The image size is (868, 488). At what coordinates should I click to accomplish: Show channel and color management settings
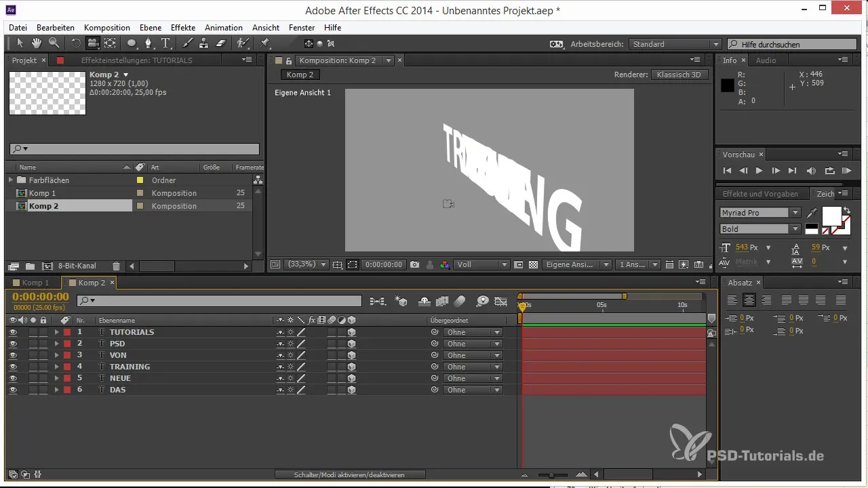[445, 264]
